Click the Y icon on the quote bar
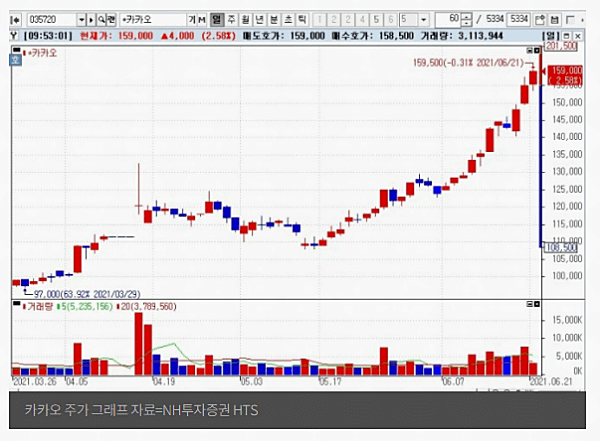This screenshot has height=441, width=600. tap(14, 36)
